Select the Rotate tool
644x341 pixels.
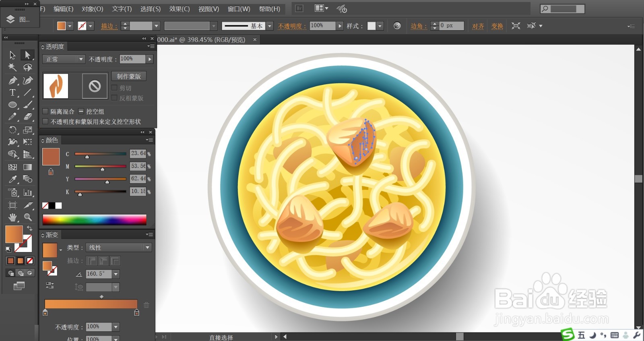(x=12, y=130)
